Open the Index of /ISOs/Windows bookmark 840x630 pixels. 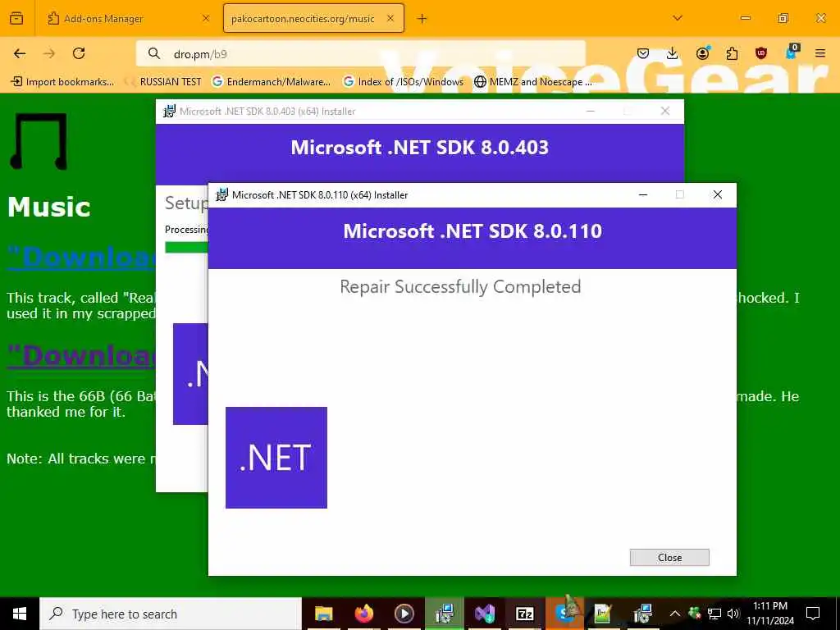pos(404,82)
